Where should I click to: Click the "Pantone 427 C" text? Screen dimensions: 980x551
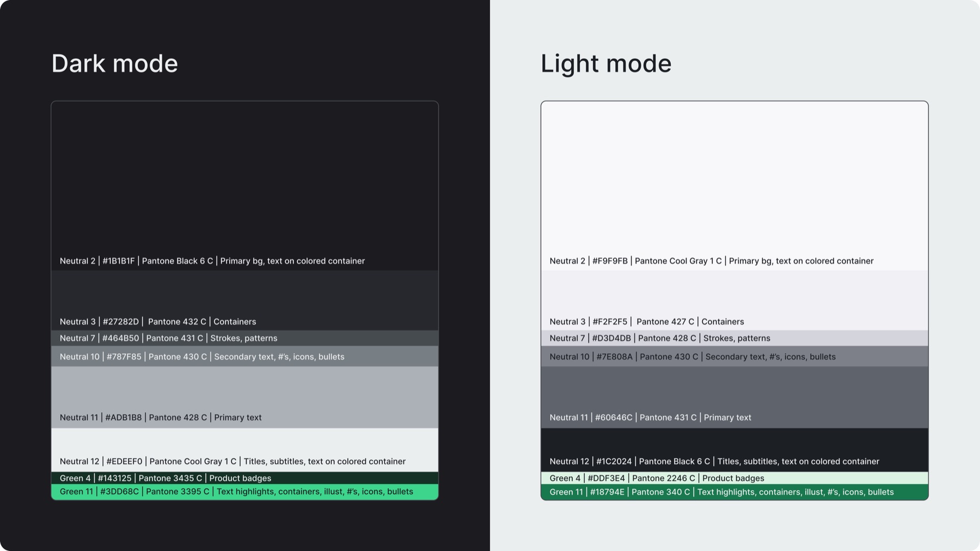[665, 322]
